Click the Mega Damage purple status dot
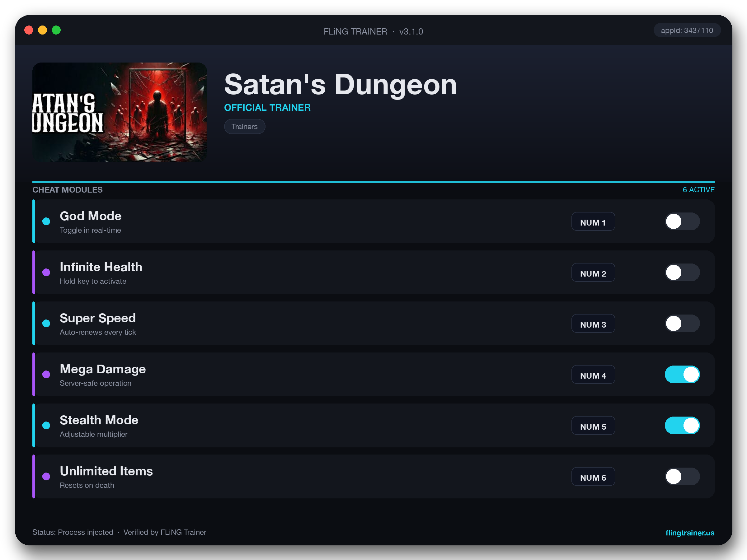The image size is (747, 560). pyautogui.click(x=46, y=374)
